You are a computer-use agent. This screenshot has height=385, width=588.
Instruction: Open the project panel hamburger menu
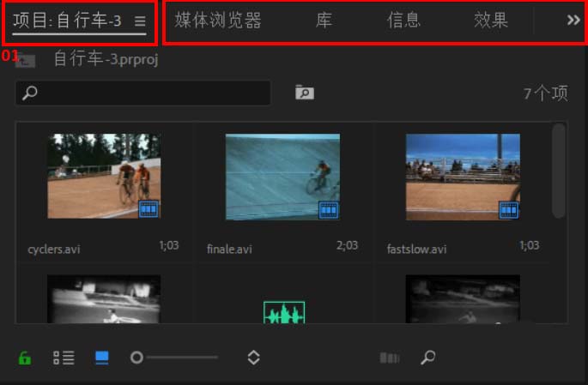pos(140,21)
